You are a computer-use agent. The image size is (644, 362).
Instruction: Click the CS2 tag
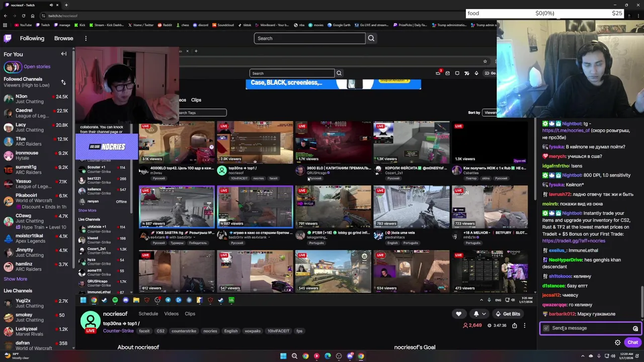point(160,331)
